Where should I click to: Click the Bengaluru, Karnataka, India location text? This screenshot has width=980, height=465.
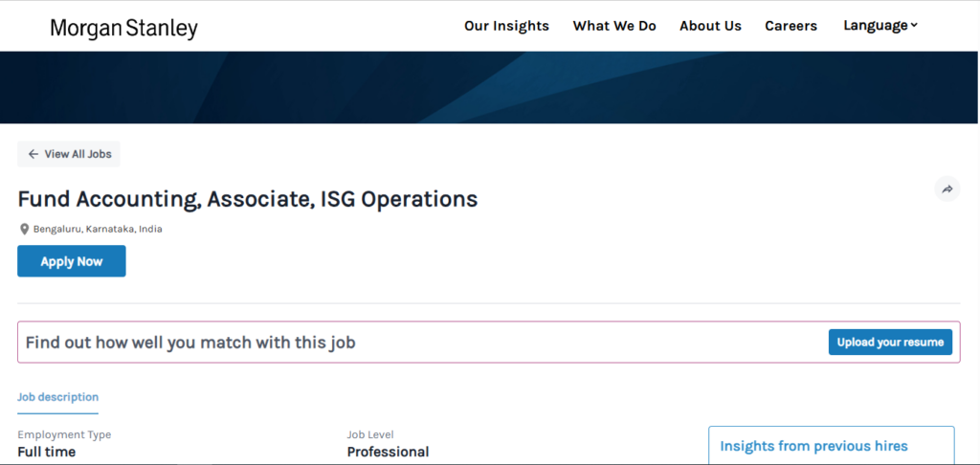pyautogui.click(x=98, y=230)
